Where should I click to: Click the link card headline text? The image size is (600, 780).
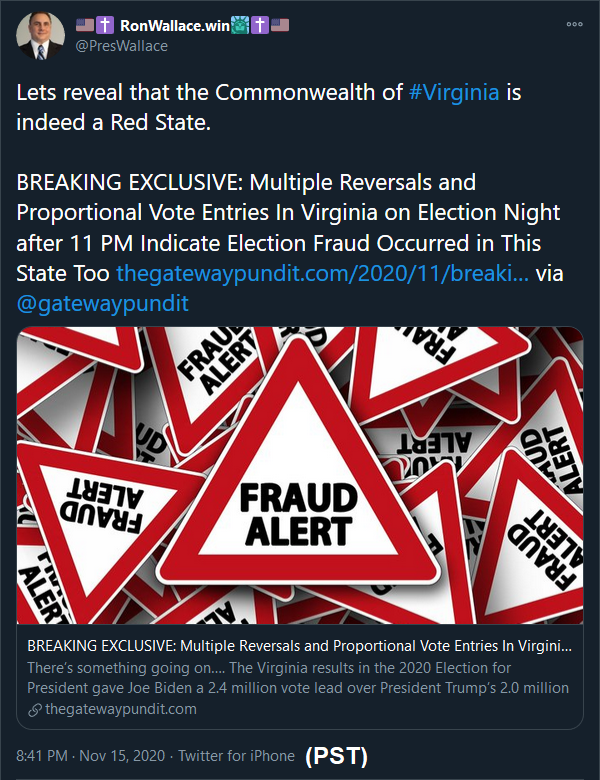(x=300, y=646)
